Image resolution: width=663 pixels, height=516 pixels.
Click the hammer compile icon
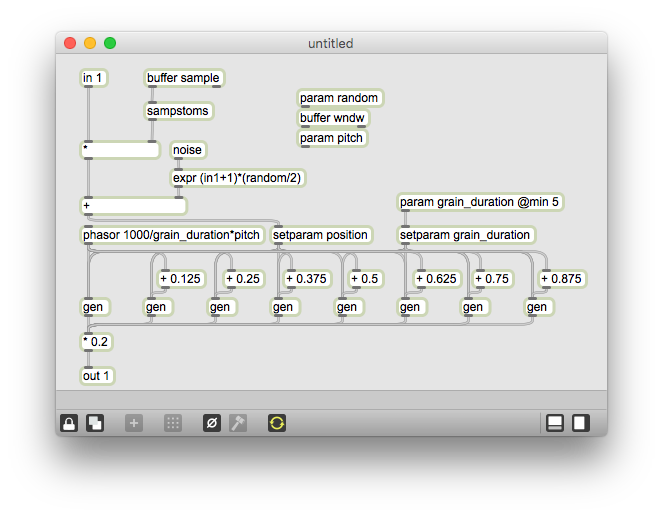[238, 423]
